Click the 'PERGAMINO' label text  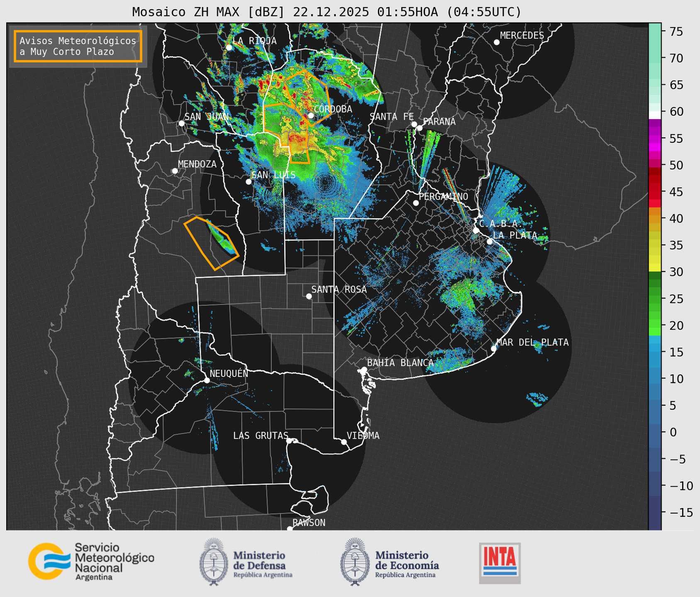(443, 196)
